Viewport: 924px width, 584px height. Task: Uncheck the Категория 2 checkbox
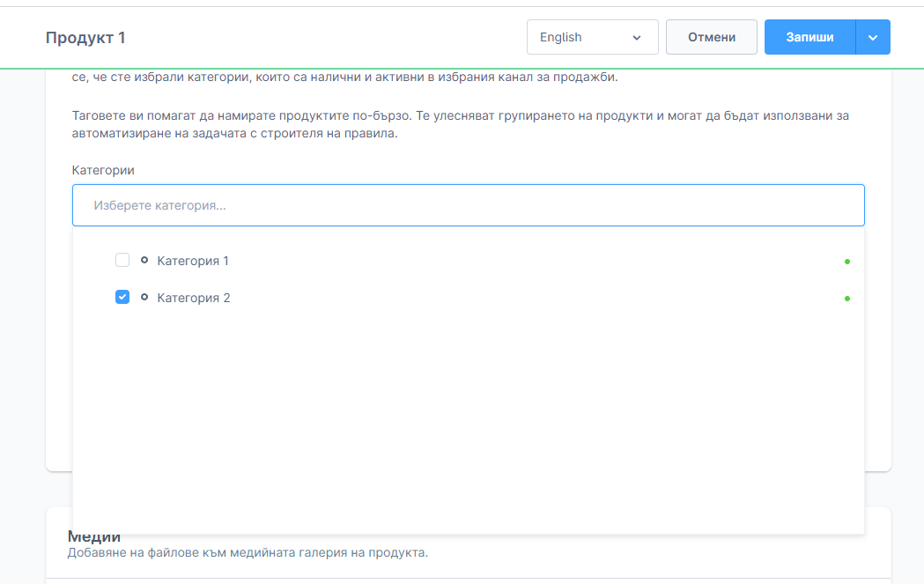122,298
